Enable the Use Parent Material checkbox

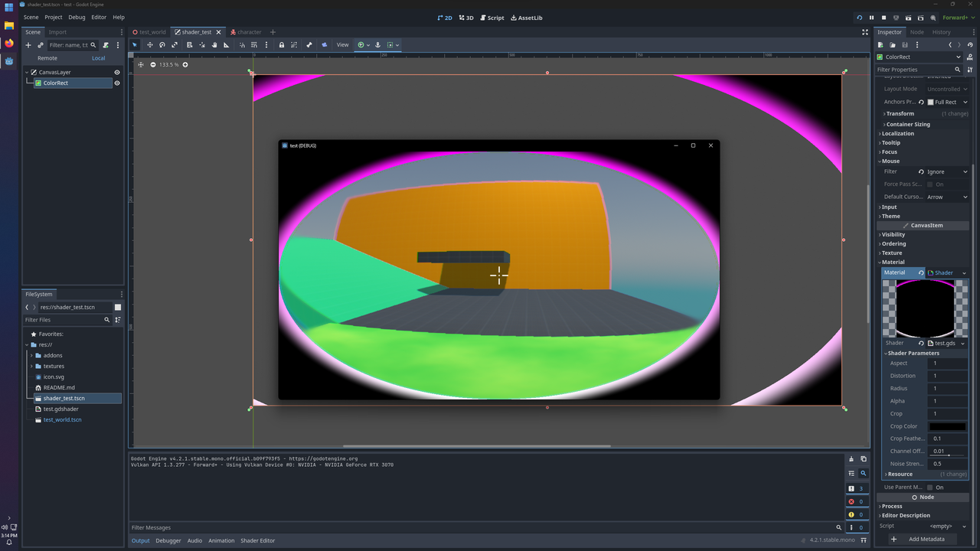(930, 487)
